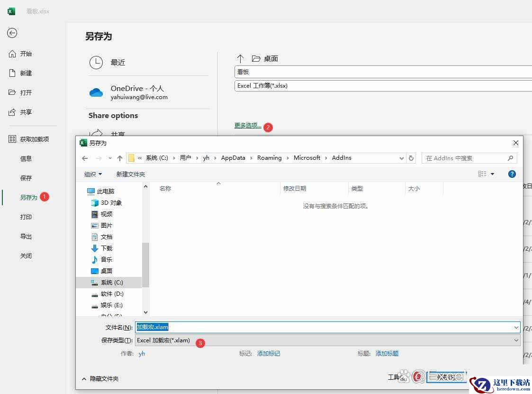Select the 视频 folder in the tree
The image size is (532, 394).
point(102,214)
